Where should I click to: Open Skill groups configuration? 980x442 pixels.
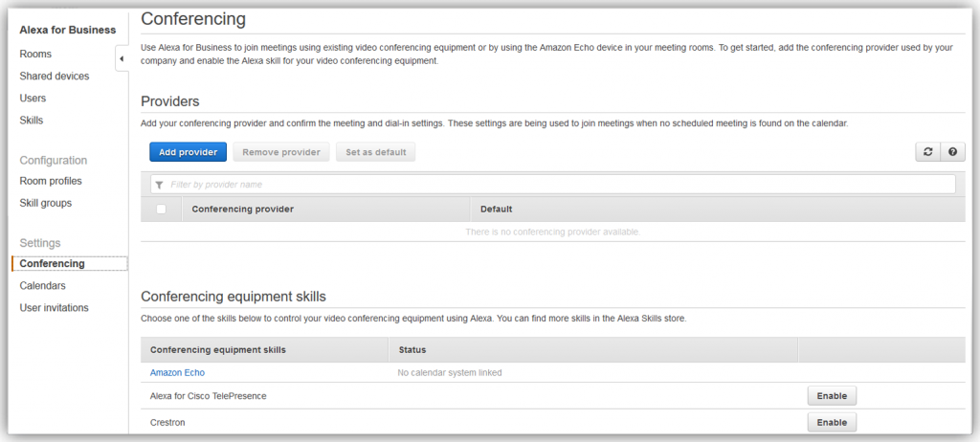46,203
